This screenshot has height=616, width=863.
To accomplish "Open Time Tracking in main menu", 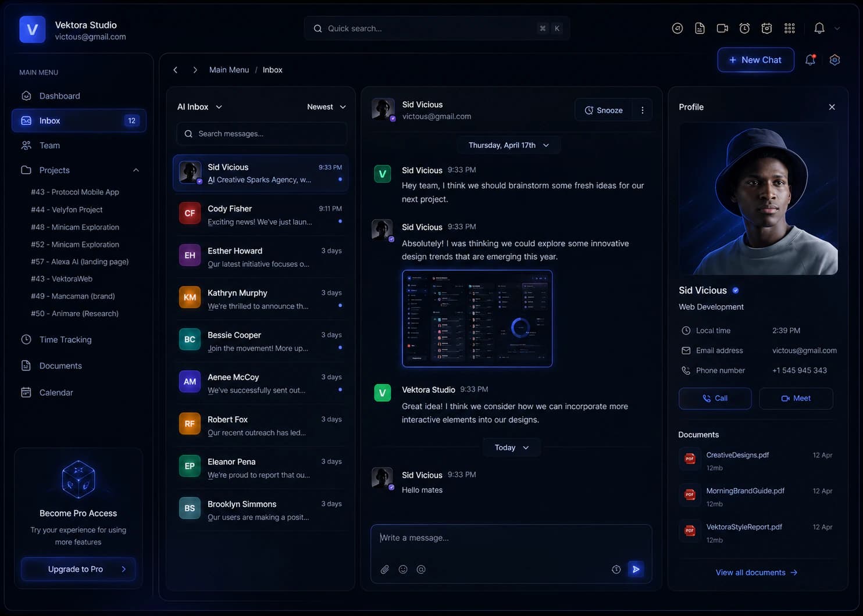I will (x=79, y=339).
